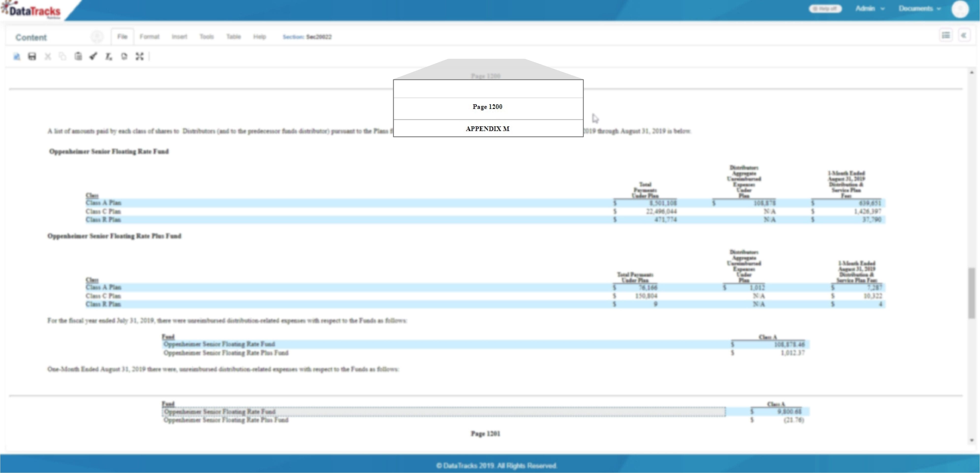The image size is (980, 473).
Task: Click the DataTracks 2019 copyright footer text
Action: pos(497,465)
